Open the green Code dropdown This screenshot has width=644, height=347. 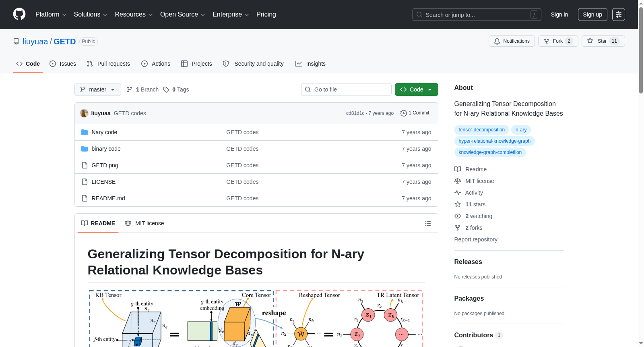tap(417, 89)
